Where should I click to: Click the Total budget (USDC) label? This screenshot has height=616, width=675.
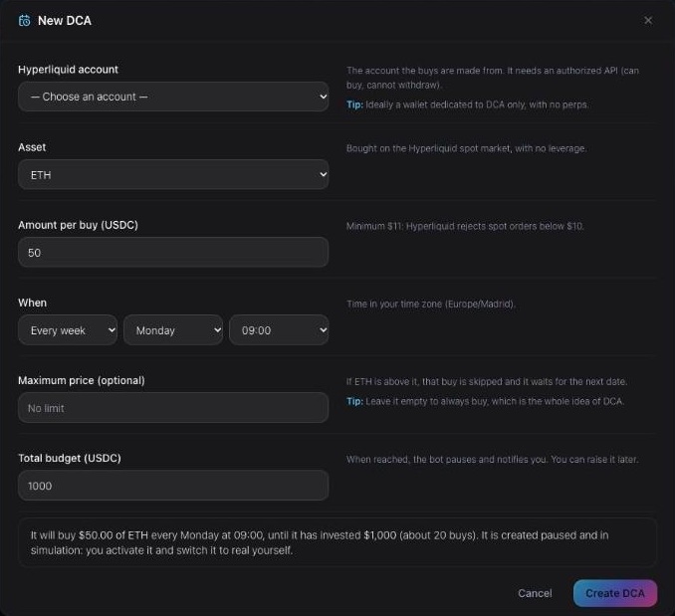click(x=70, y=458)
